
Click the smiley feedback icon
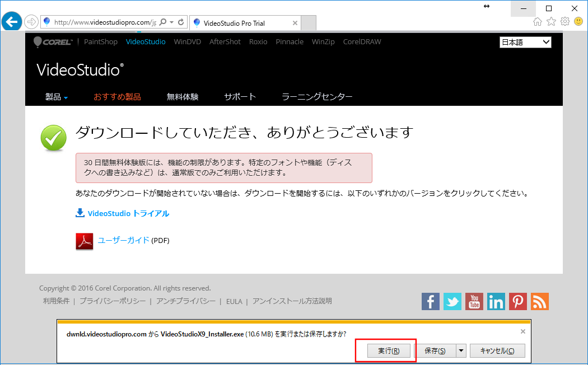click(x=578, y=21)
